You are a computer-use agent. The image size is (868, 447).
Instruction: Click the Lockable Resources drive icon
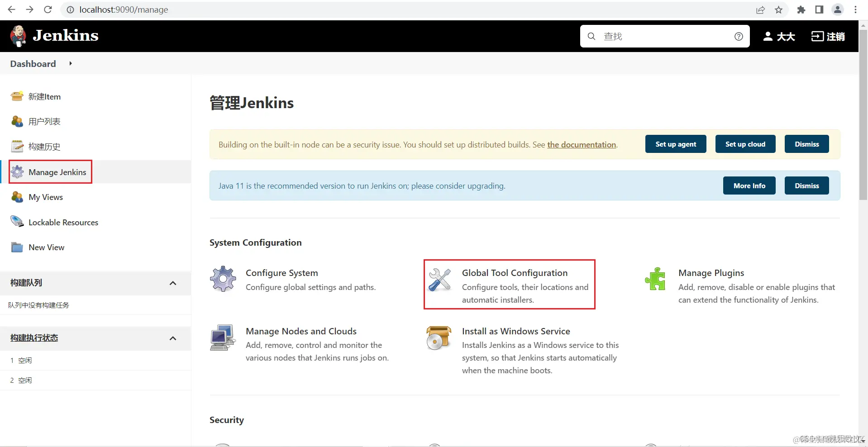(x=17, y=222)
